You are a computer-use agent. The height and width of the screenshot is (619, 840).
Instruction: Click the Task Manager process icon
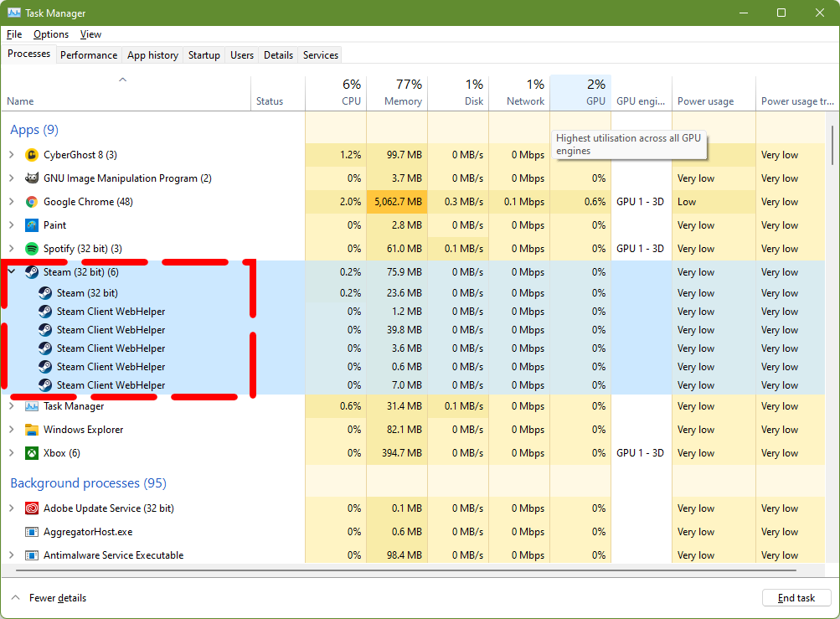[x=32, y=406]
